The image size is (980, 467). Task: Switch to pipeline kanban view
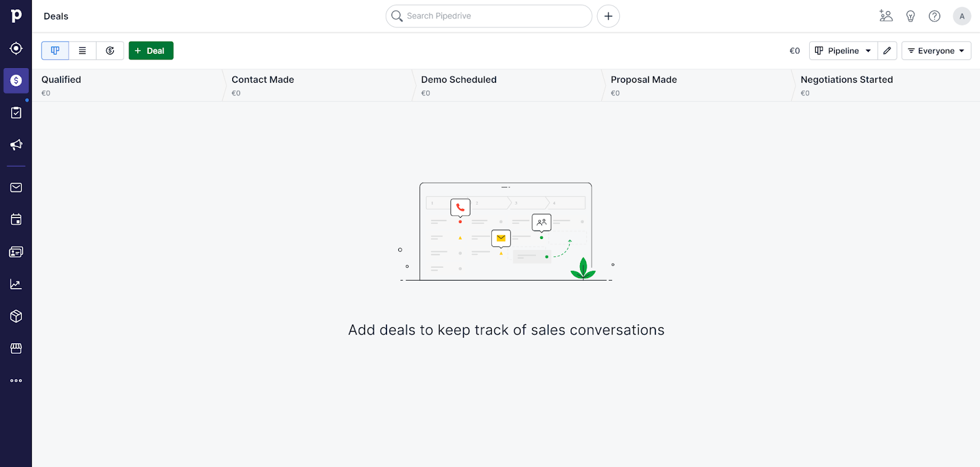point(55,51)
